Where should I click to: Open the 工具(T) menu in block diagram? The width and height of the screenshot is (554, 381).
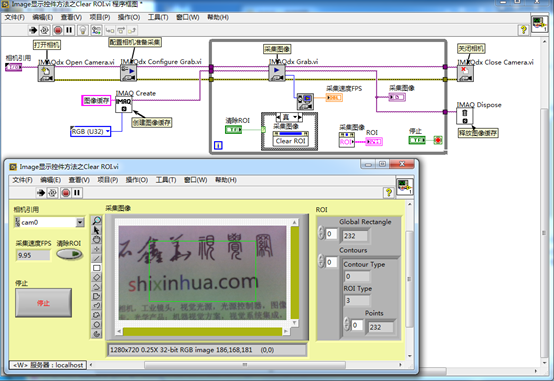(158, 17)
